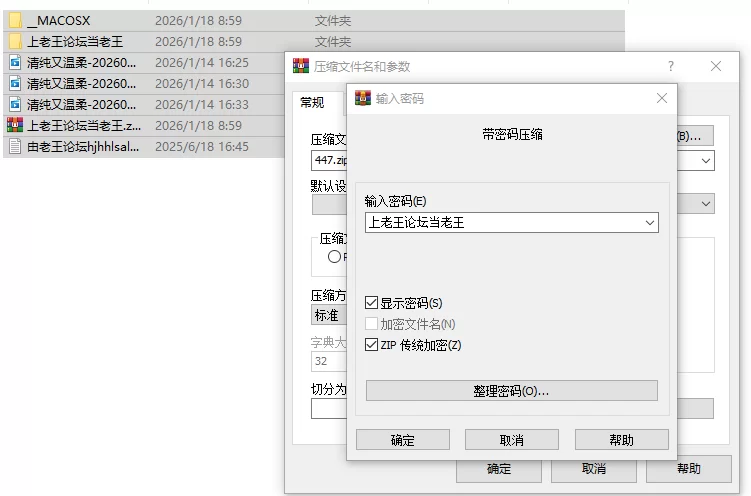The width and height of the screenshot is (751, 496).
Task: Click 取消 in 压缩文件名和参数 window
Action: tap(593, 470)
